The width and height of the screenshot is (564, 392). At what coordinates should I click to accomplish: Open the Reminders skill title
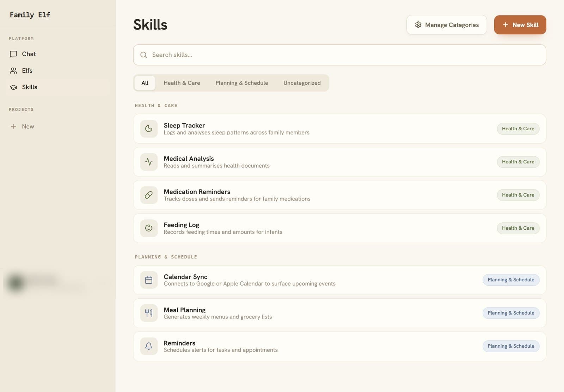point(179,343)
